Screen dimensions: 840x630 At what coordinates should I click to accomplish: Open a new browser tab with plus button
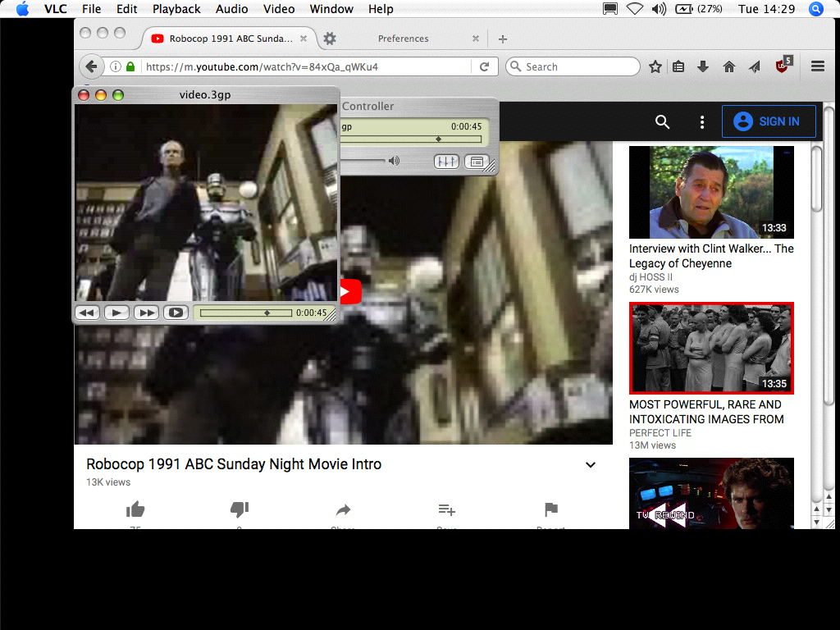tap(503, 39)
